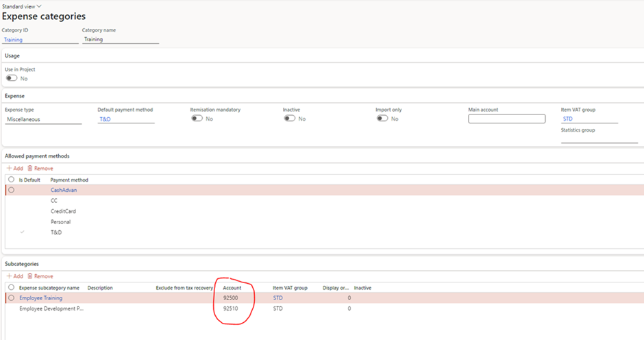Image resolution: width=644 pixels, height=340 pixels.
Task: Collapse the Allowed payment methods section
Action: click(x=37, y=156)
